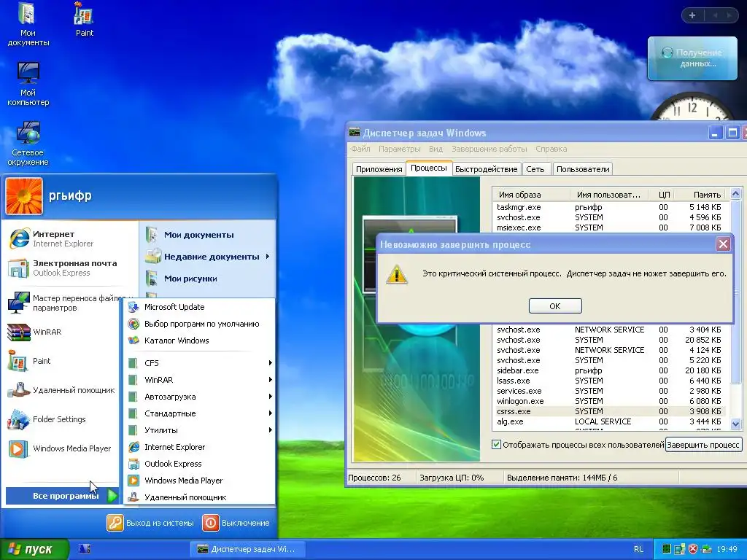
Task: Open Файл menu in Task Manager
Action: pos(360,149)
